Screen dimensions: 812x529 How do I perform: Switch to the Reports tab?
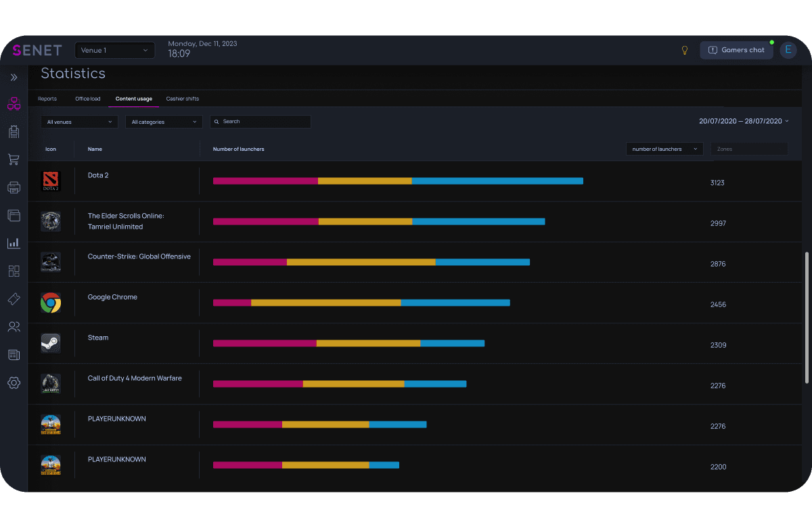[47, 99]
